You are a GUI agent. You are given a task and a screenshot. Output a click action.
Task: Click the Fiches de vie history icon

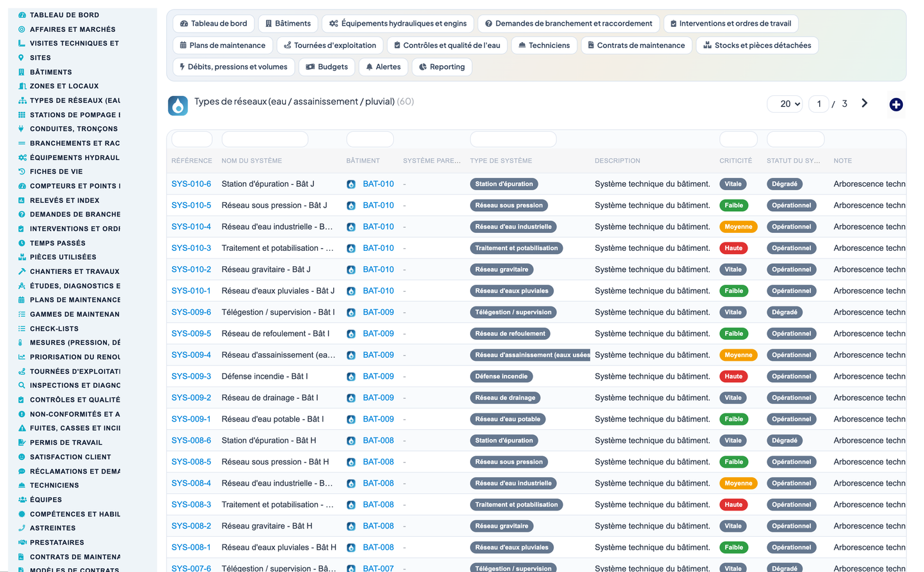tap(22, 171)
